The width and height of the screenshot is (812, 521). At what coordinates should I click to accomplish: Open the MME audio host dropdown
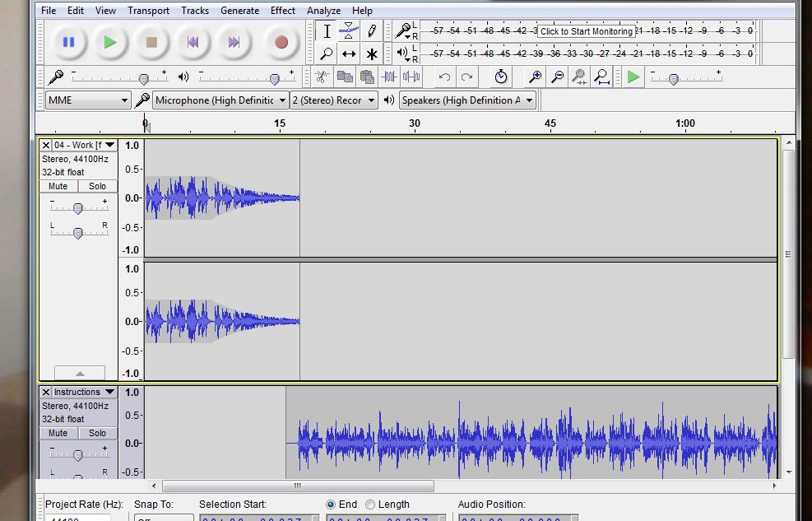[87, 100]
